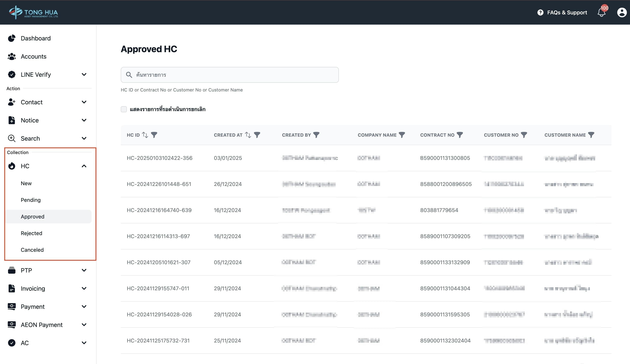
Task: Filter the Created By column
Action: [x=316, y=135]
